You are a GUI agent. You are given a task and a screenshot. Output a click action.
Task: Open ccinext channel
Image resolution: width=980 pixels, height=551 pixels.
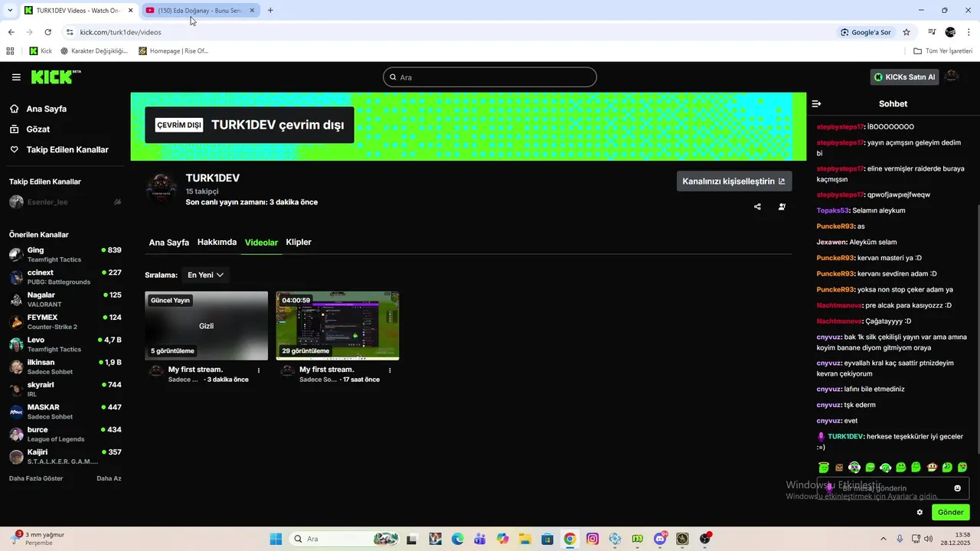(65, 277)
